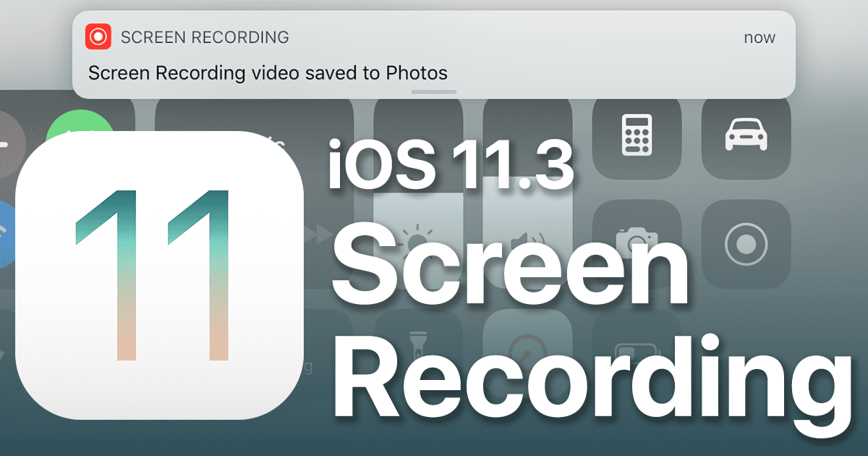Tap the red Screen Recording notification icon
Image resolution: width=868 pixels, height=456 pixels.
tap(97, 36)
